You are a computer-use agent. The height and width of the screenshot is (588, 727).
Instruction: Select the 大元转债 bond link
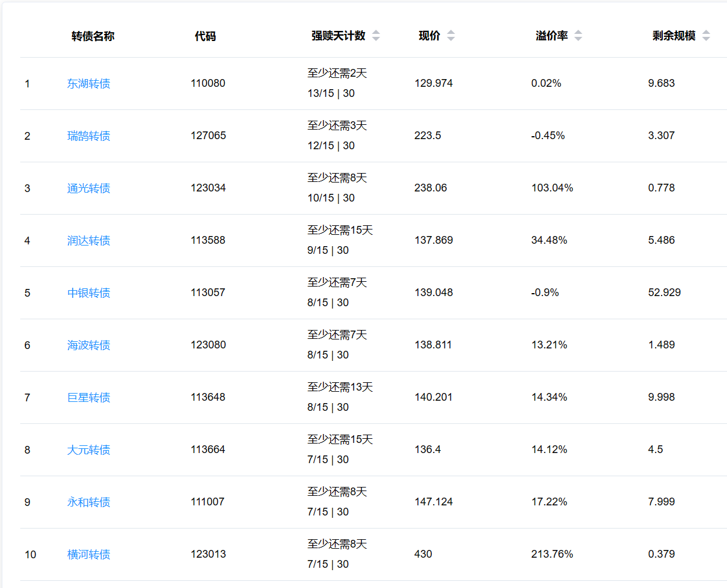pyautogui.click(x=89, y=450)
